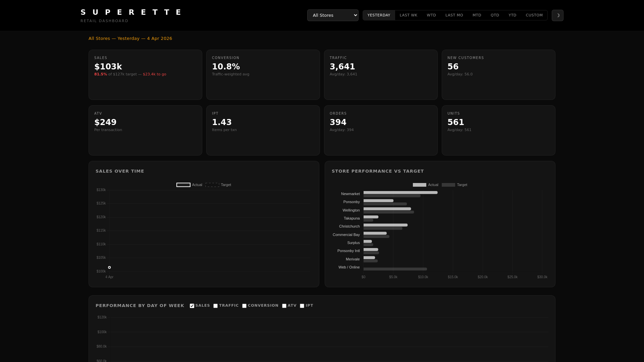
Task: Click the New Customers 56 card
Action: pyautogui.click(x=498, y=75)
